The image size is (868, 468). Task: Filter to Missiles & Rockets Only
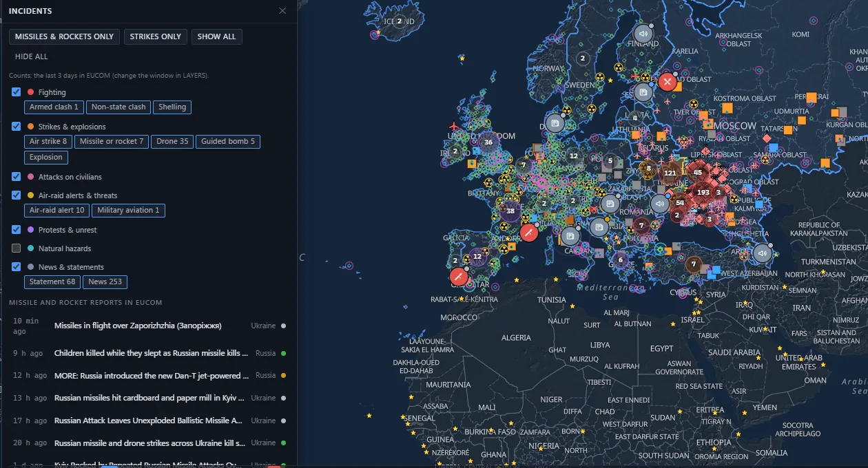64,36
